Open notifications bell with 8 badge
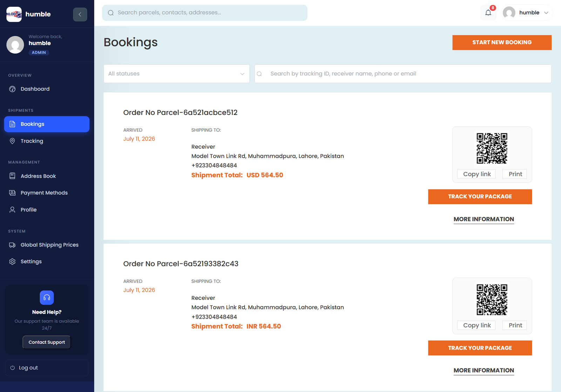Screen dimensions: 561x392 coord(488,13)
